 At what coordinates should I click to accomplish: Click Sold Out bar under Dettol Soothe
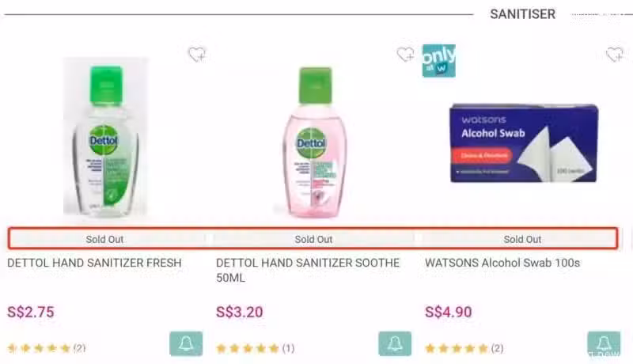point(313,239)
